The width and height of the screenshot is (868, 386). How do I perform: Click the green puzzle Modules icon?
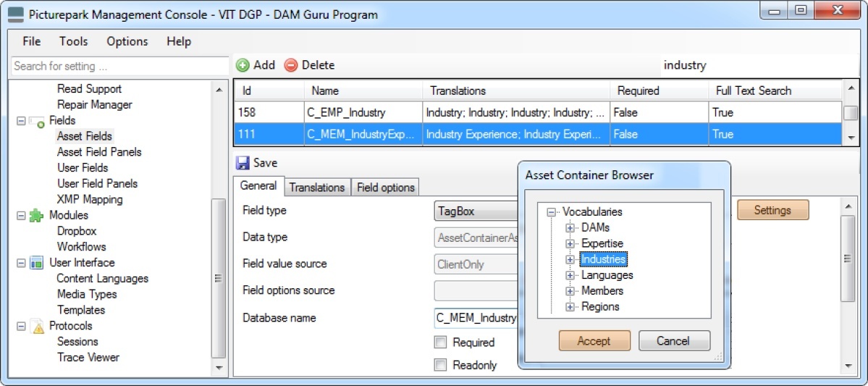[36, 215]
